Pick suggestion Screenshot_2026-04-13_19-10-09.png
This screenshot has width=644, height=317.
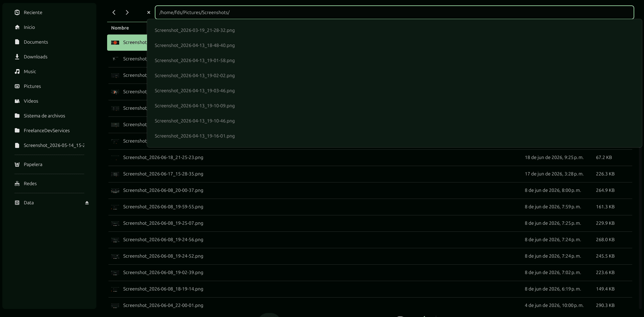394,106
